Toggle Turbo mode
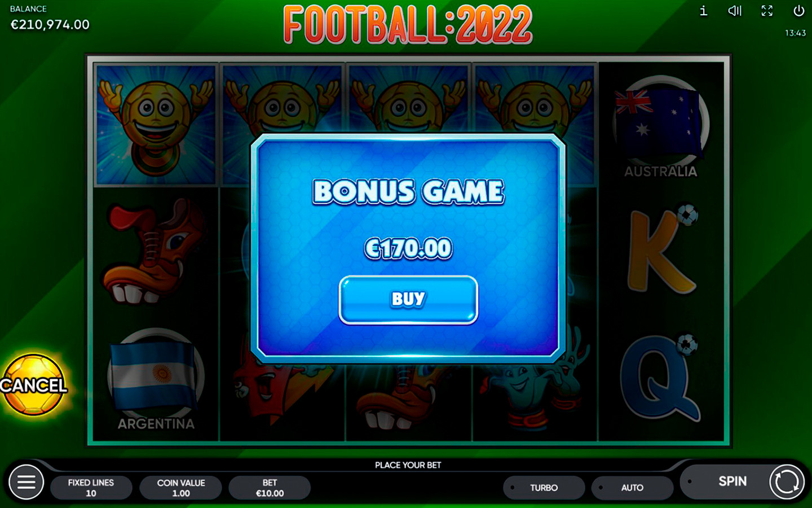The width and height of the screenshot is (812, 508). (544, 488)
